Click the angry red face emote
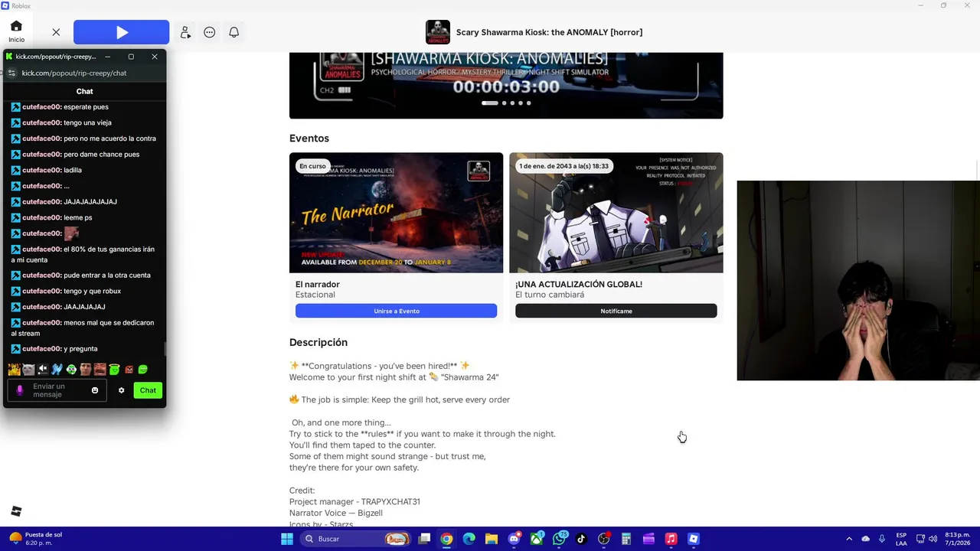This screenshot has width=980, height=551. [129, 370]
